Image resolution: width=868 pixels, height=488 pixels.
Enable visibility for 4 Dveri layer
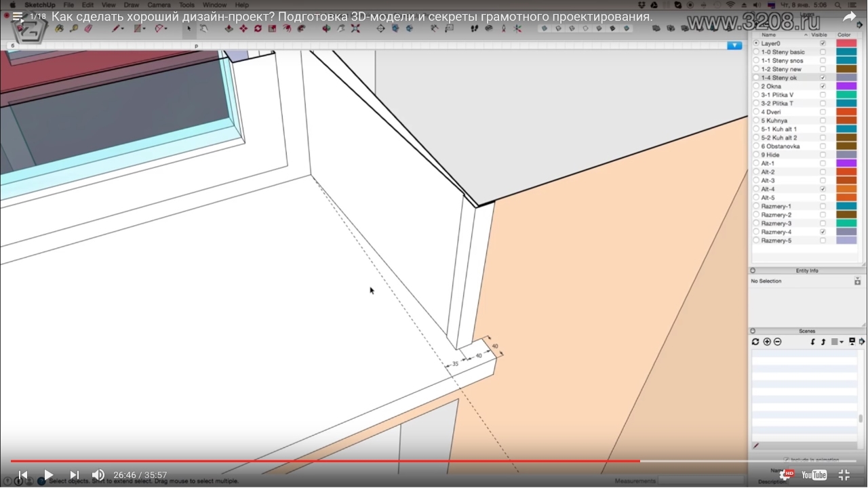pos(823,112)
